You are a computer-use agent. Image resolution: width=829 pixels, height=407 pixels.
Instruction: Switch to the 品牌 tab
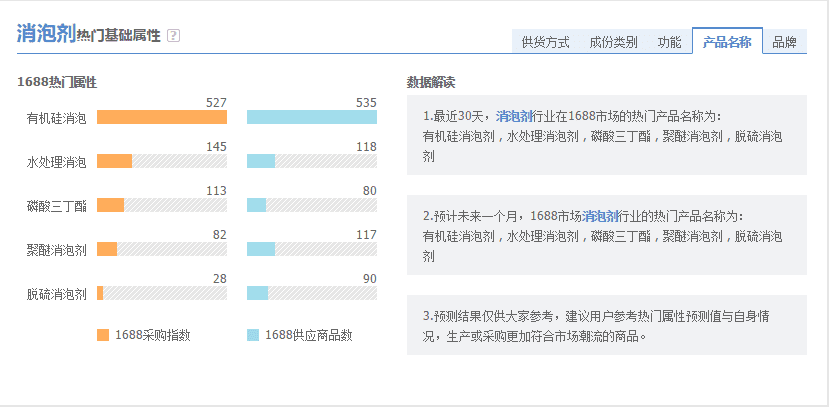784,42
